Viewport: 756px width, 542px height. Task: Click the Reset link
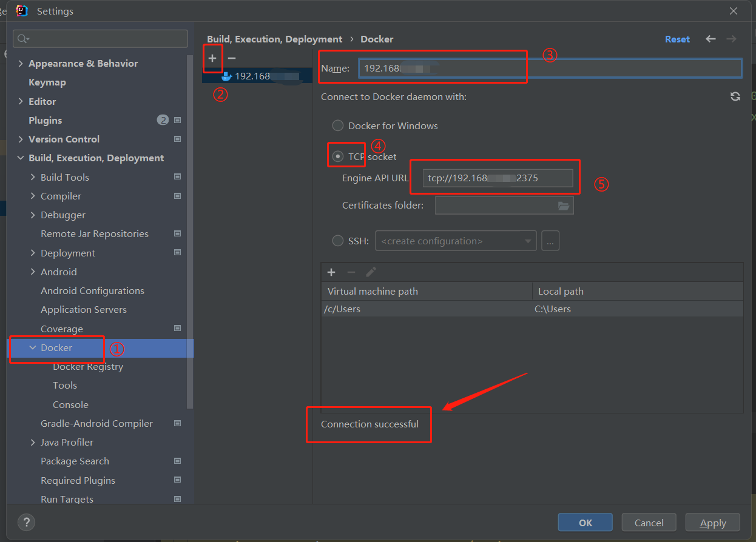click(x=678, y=39)
